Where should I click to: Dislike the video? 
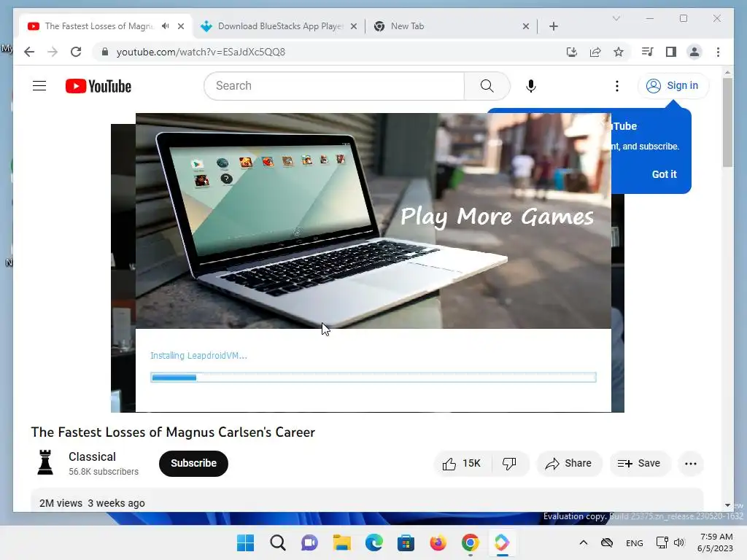pos(509,463)
